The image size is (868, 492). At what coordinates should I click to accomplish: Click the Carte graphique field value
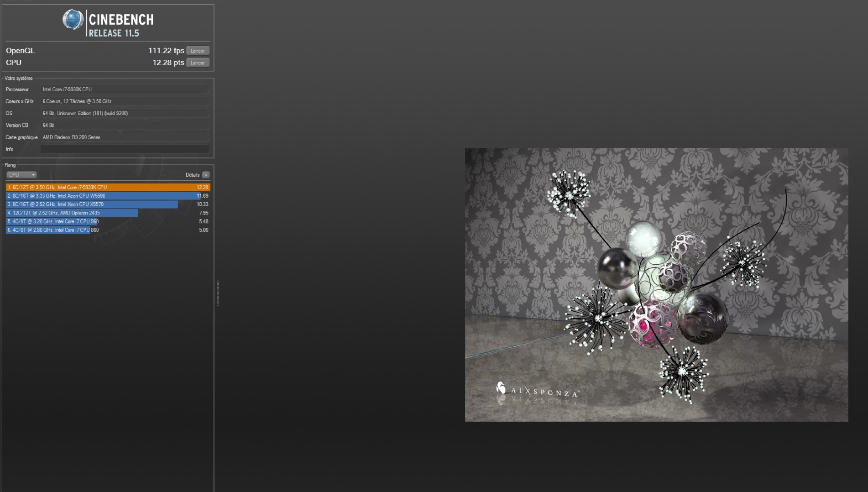[x=125, y=137]
